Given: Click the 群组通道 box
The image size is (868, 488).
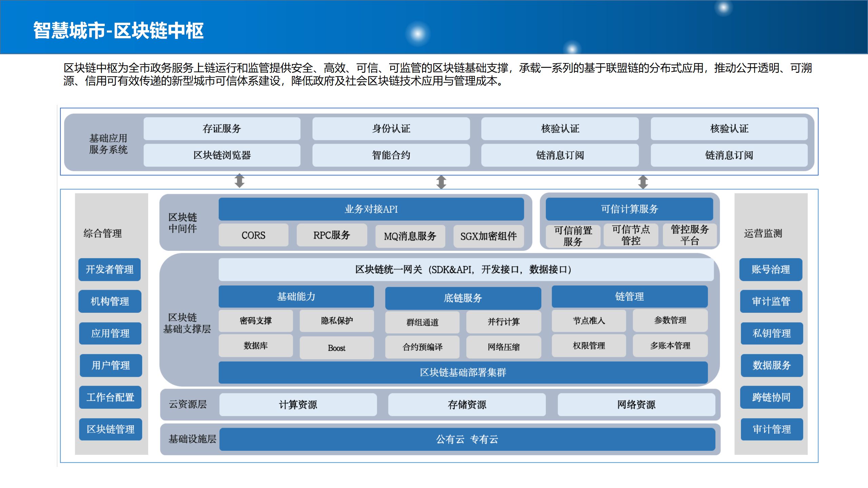Looking at the screenshot, I should pos(422,322).
